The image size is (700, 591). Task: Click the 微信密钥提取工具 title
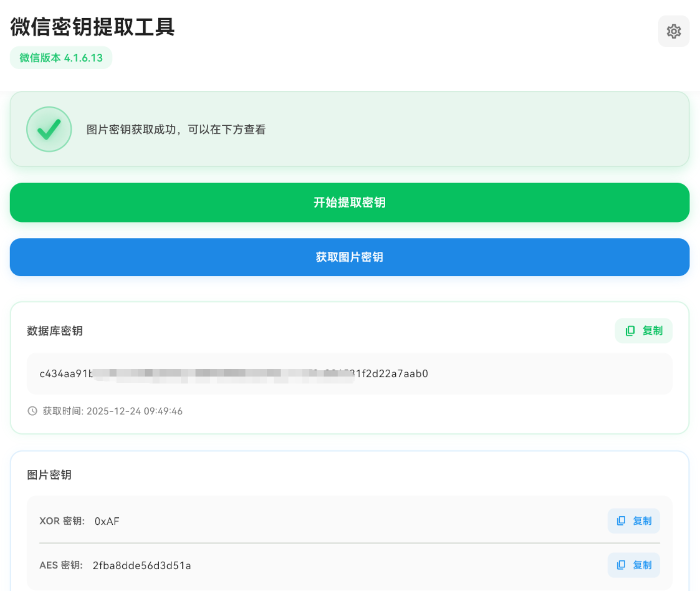pyautogui.click(x=92, y=27)
